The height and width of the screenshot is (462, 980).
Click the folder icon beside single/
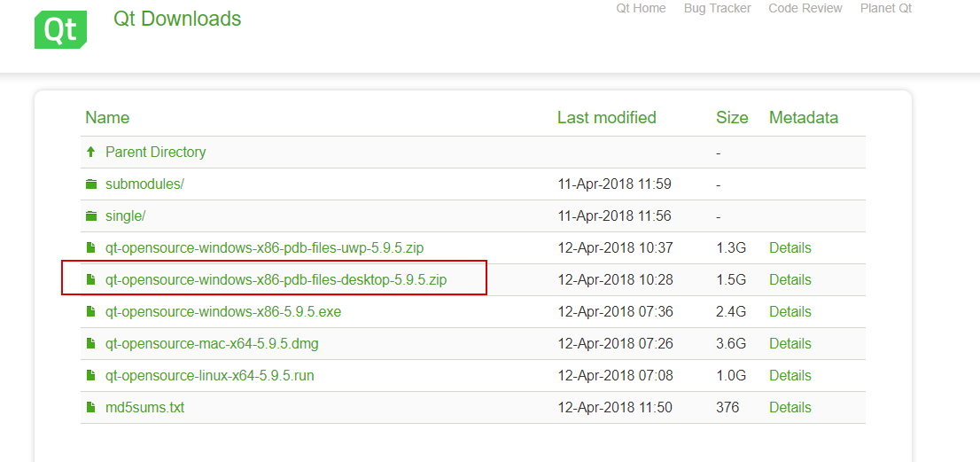pos(91,216)
